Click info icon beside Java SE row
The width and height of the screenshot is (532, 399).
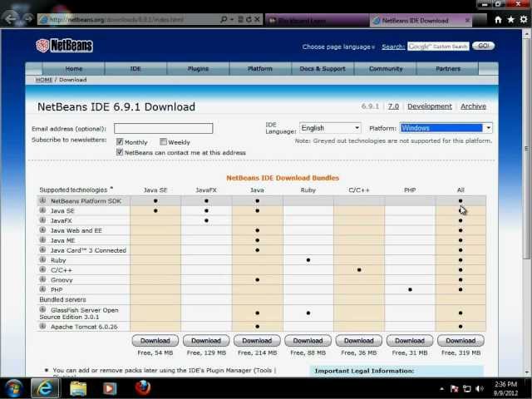tap(42, 210)
